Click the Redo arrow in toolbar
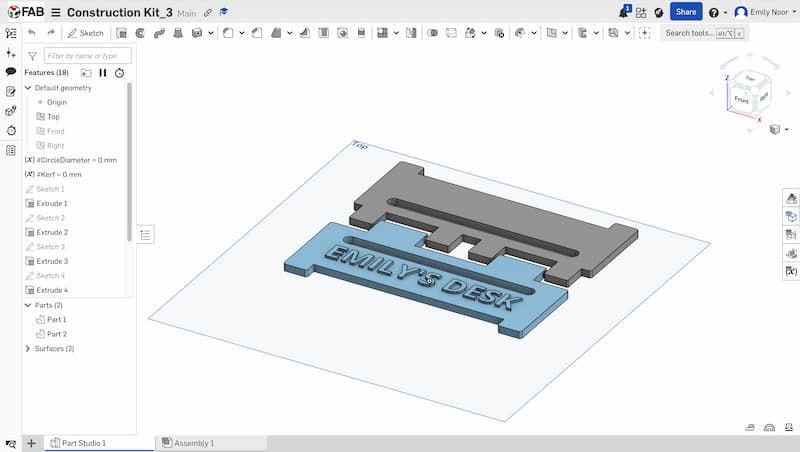This screenshot has width=800, height=452. pyautogui.click(x=50, y=33)
